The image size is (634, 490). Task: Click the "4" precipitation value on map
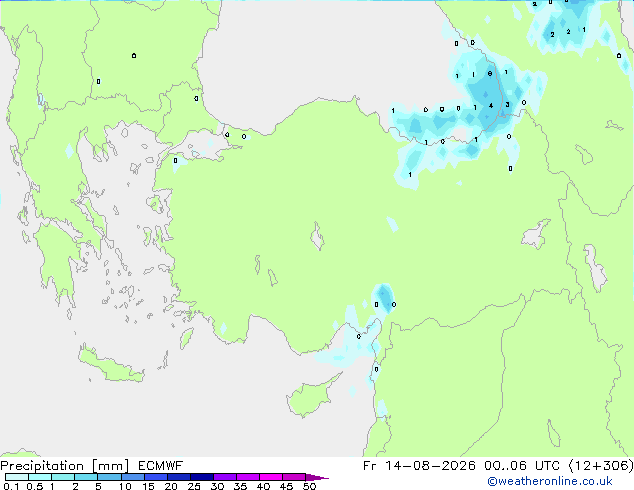click(491, 106)
